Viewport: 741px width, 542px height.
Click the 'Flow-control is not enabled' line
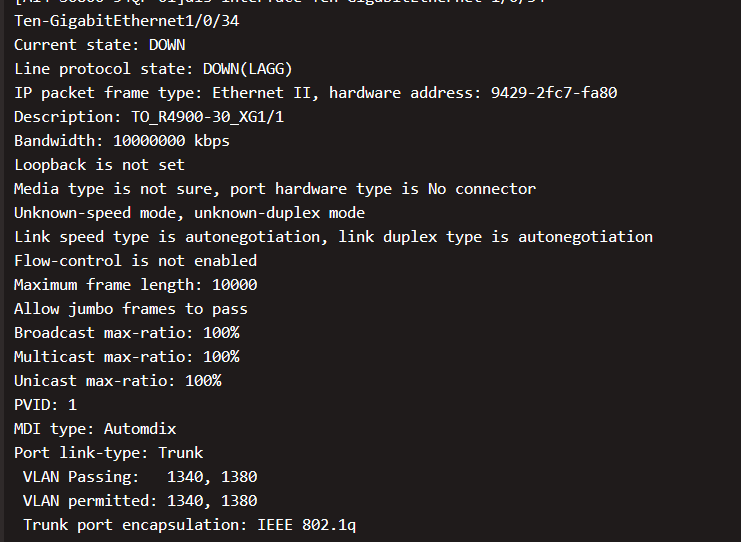tap(135, 261)
